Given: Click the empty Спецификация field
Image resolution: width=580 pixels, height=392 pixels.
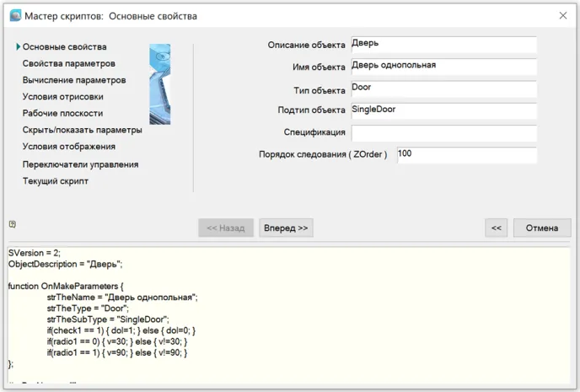Looking at the screenshot, I should tap(443, 133).
